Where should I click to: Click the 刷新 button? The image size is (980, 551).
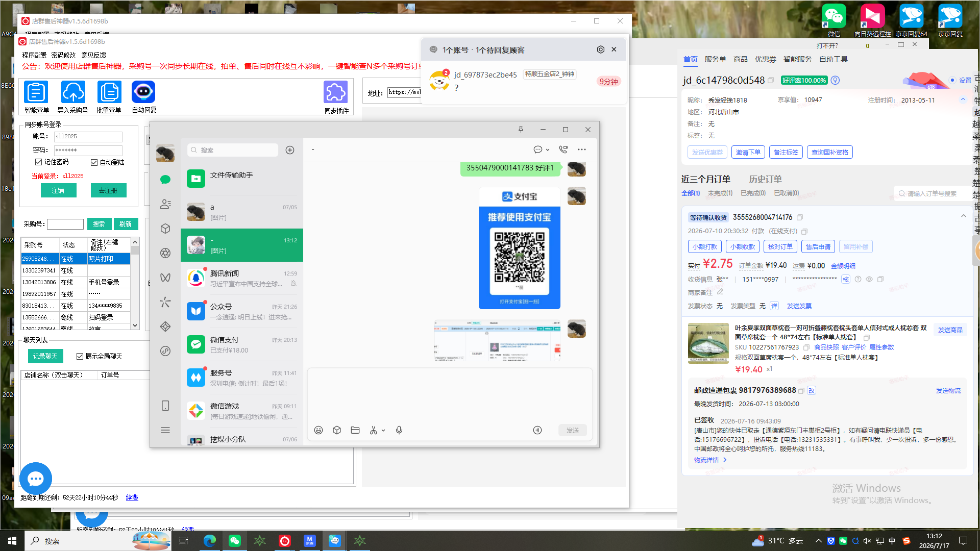coord(126,224)
